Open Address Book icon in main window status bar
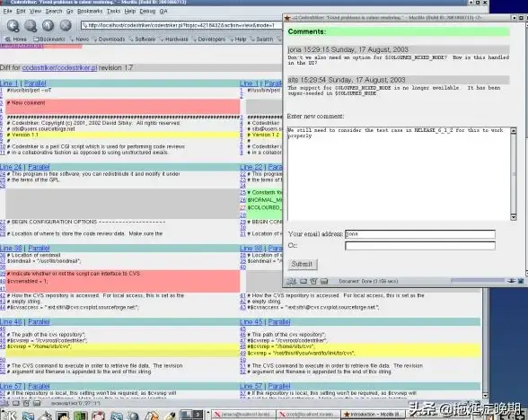Screen dimensions: 528x420 tap(37, 403)
